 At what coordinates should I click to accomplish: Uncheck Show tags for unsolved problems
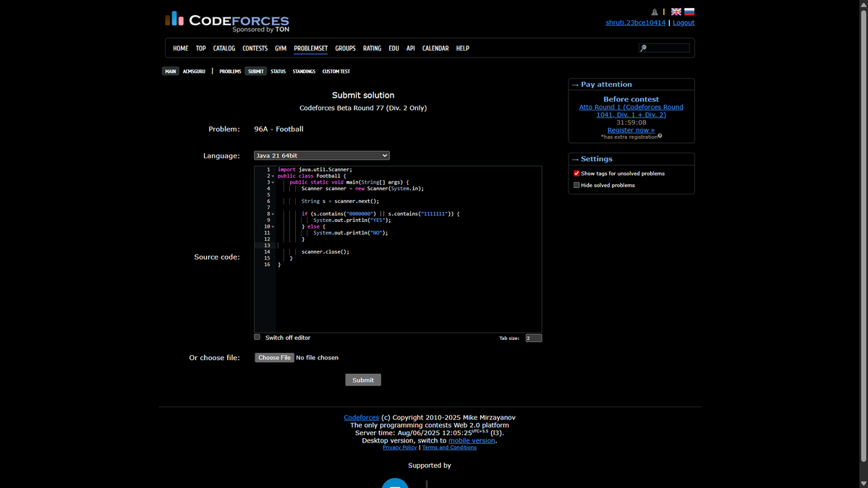pos(576,174)
